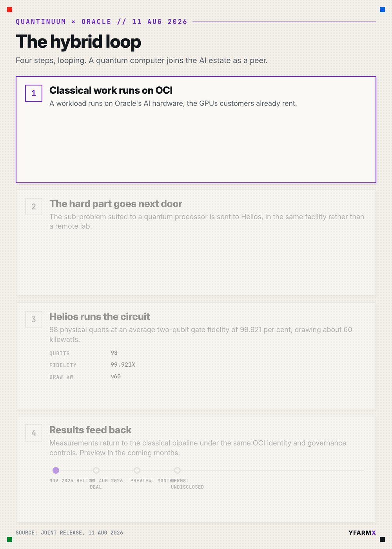Click the black square in the corner
The image size is (392, 549).
pos(382,539)
